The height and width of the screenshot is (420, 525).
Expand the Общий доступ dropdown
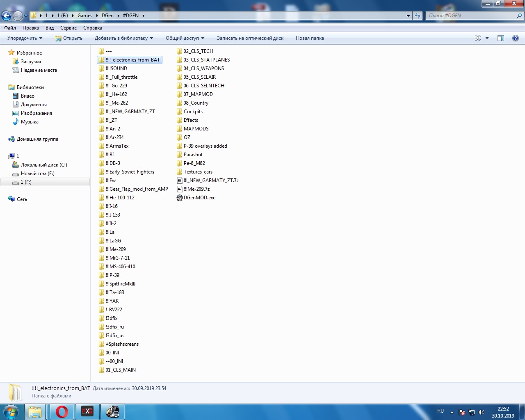(x=185, y=38)
